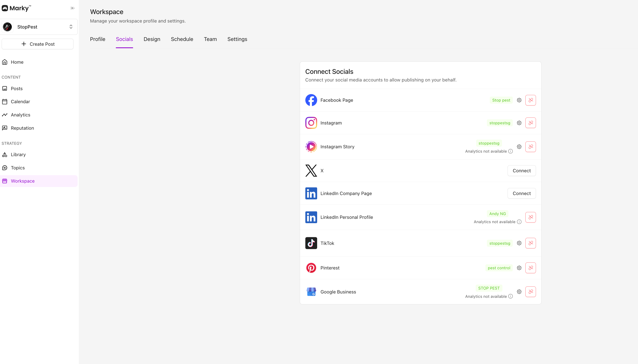The height and width of the screenshot is (364, 638).
Task: Connect the X account
Action: coord(522,171)
